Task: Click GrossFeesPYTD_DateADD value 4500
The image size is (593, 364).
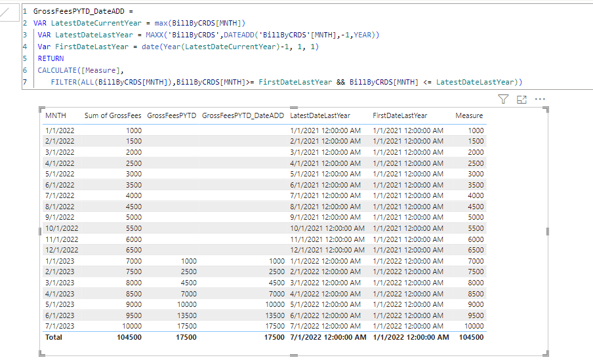Action: pyautogui.click(x=277, y=283)
